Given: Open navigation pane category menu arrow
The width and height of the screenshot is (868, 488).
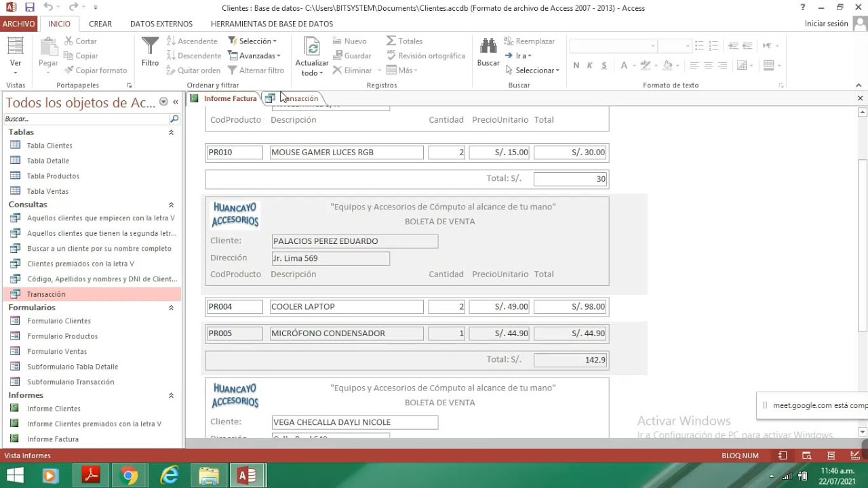Looking at the screenshot, I should [163, 102].
